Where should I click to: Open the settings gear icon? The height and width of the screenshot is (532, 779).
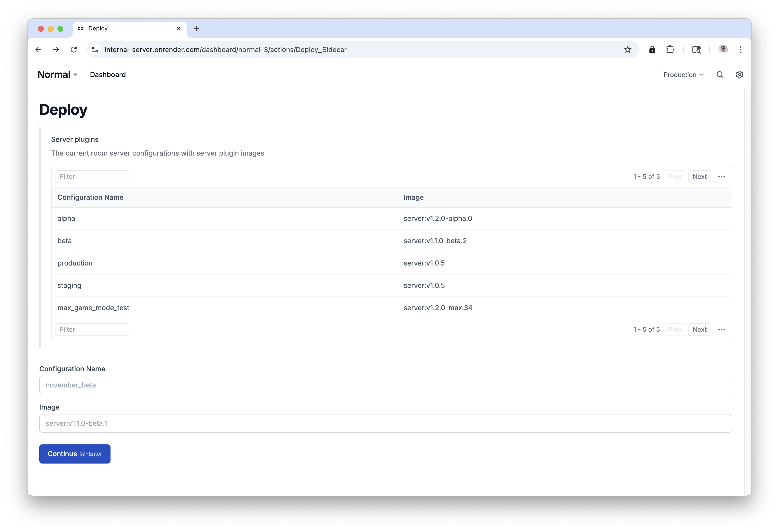coord(739,75)
